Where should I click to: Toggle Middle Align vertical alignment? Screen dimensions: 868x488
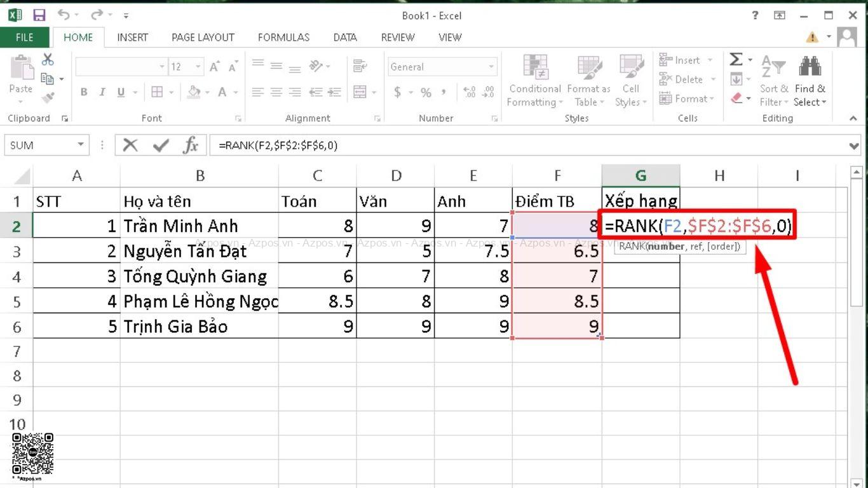[x=276, y=65]
